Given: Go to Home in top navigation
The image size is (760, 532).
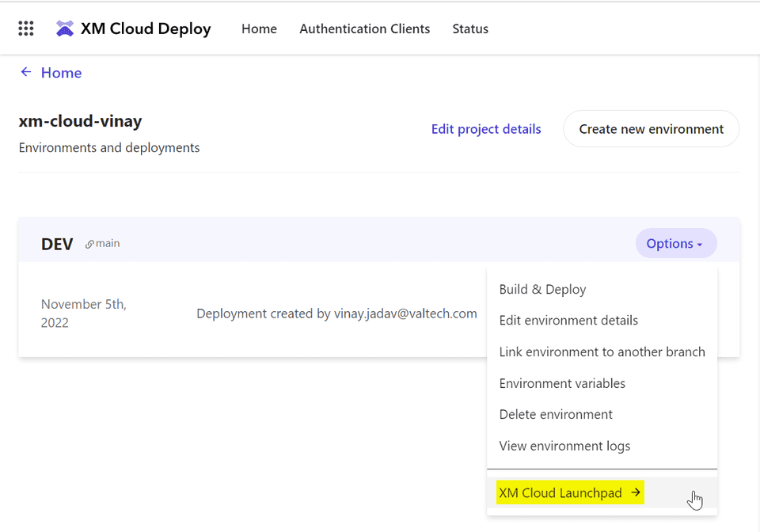Looking at the screenshot, I should point(259,28).
